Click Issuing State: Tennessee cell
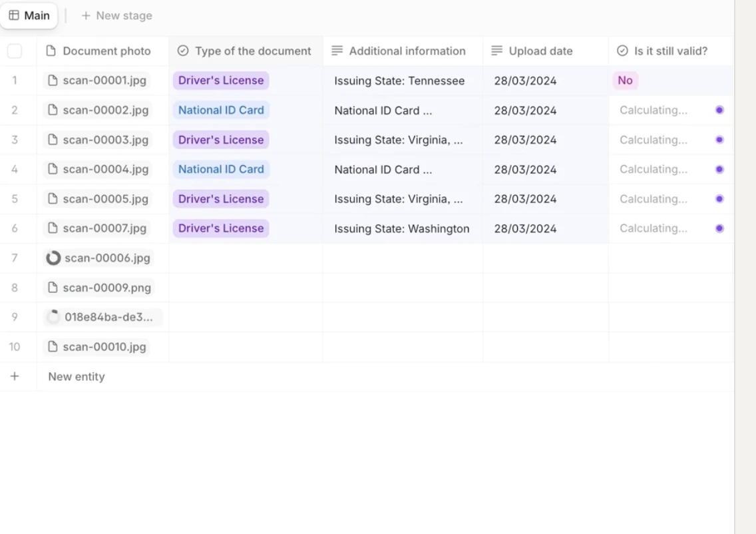The width and height of the screenshot is (756, 534). point(403,81)
